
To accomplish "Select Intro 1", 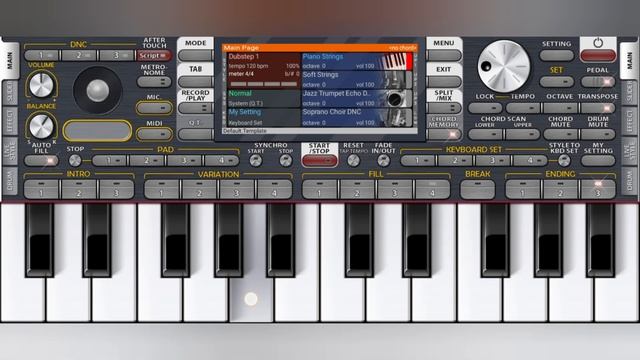I will pos(41,189).
